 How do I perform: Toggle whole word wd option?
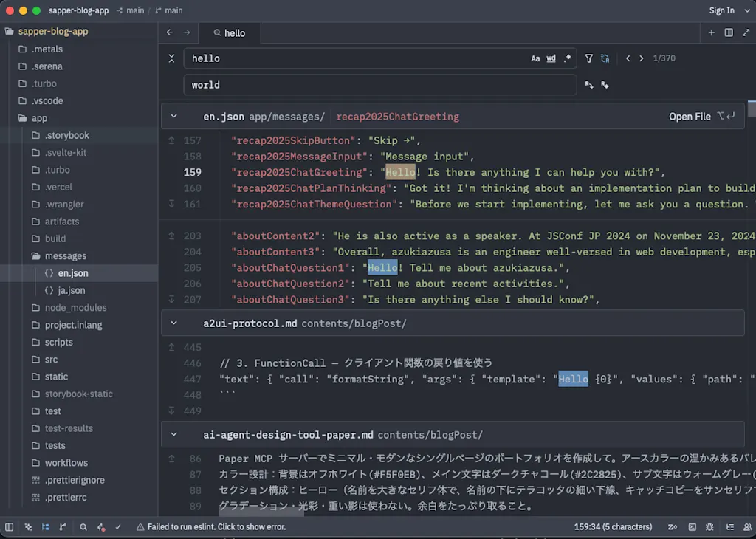[551, 58]
